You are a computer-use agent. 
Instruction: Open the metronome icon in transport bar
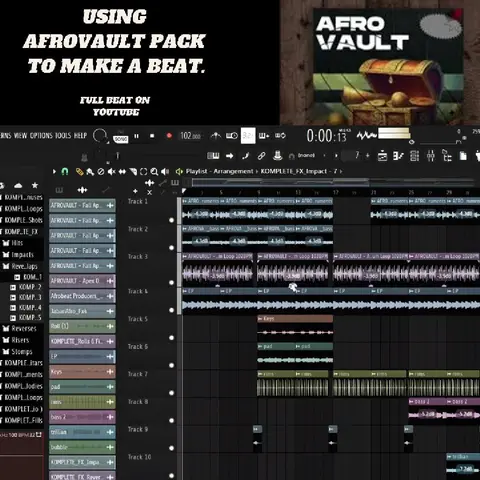click(216, 136)
